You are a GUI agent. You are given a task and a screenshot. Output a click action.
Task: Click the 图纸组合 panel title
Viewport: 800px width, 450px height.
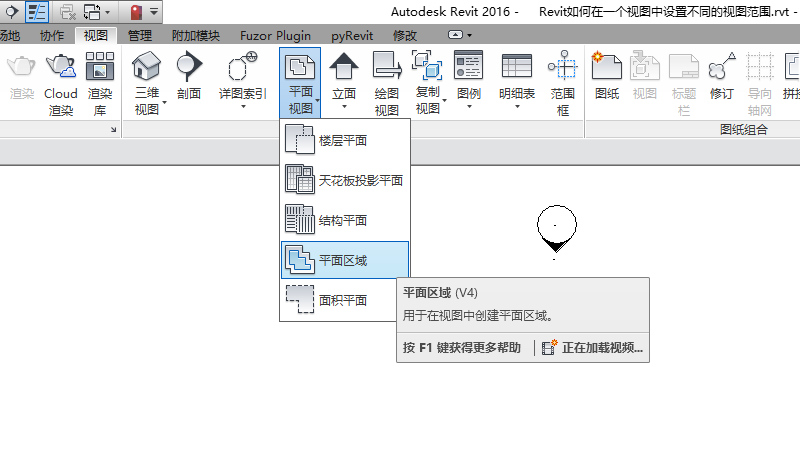point(744,130)
